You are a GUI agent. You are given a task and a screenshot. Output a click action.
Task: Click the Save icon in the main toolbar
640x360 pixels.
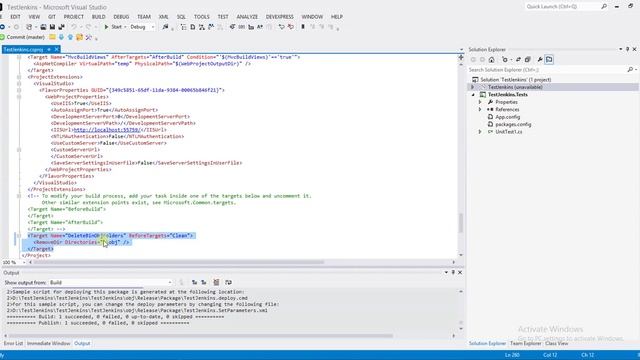tap(52, 27)
